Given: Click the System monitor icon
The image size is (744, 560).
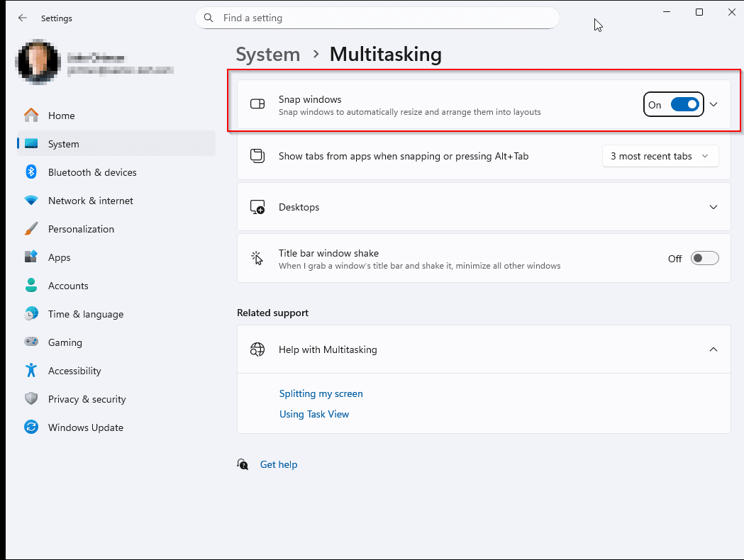Looking at the screenshot, I should (x=31, y=144).
